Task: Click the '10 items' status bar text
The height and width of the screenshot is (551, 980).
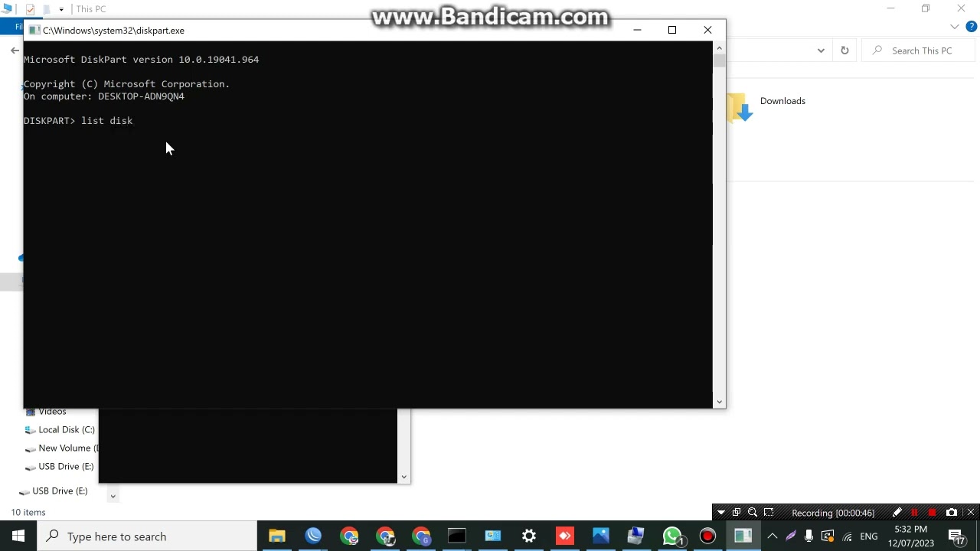Action: 28,512
